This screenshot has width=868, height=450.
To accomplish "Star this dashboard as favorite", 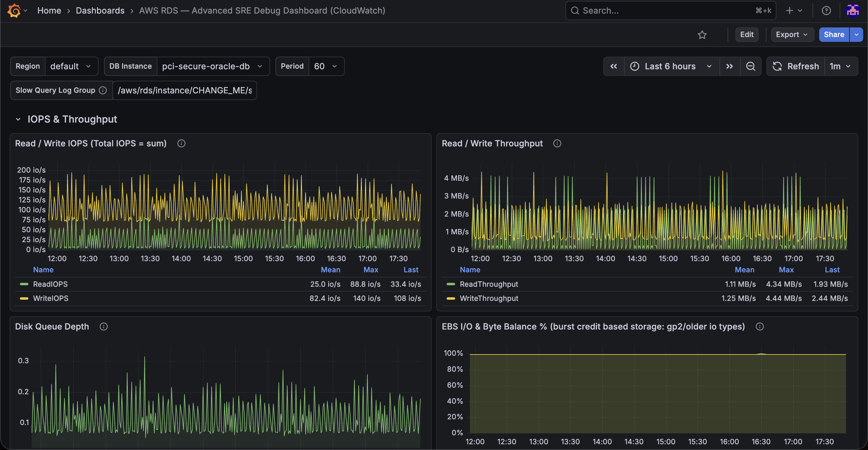I will (702, 35).
